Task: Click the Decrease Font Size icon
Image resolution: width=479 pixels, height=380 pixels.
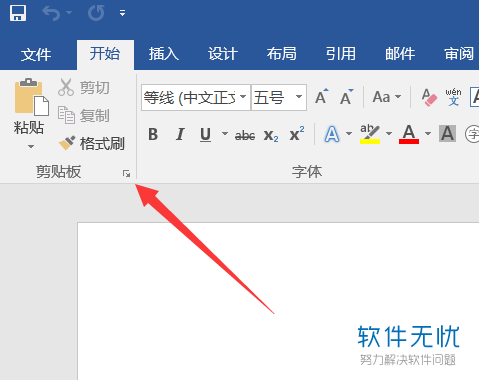Action: click(x=347, y=97)
